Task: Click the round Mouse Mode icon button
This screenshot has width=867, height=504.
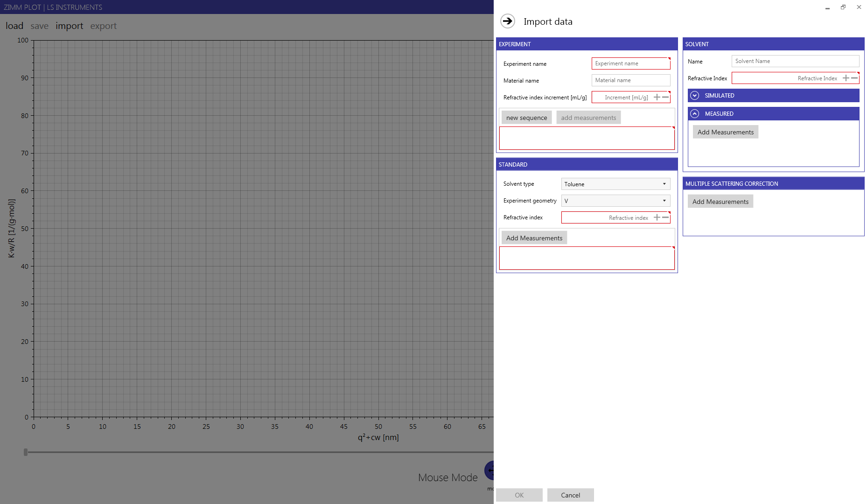Action: (x=489, y=470)
